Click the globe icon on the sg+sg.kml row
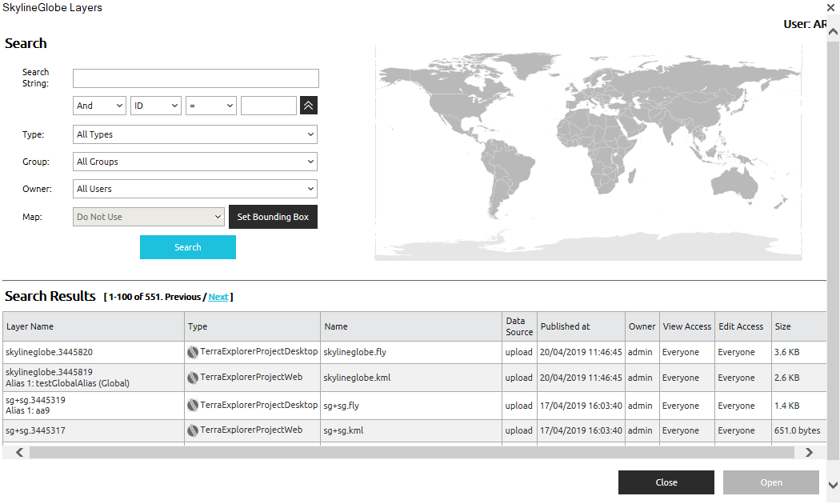Image resolution: width=840 pixels, height=504 pixels. tap(193, 430)
